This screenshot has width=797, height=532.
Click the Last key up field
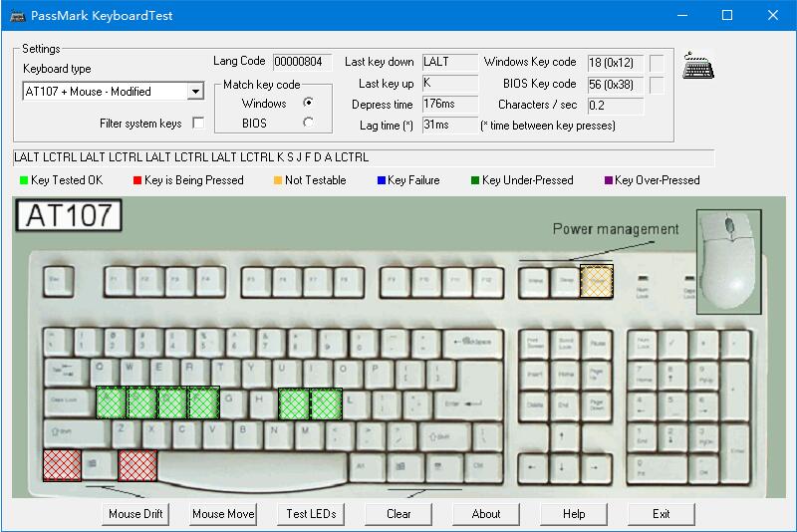(450, 84)
